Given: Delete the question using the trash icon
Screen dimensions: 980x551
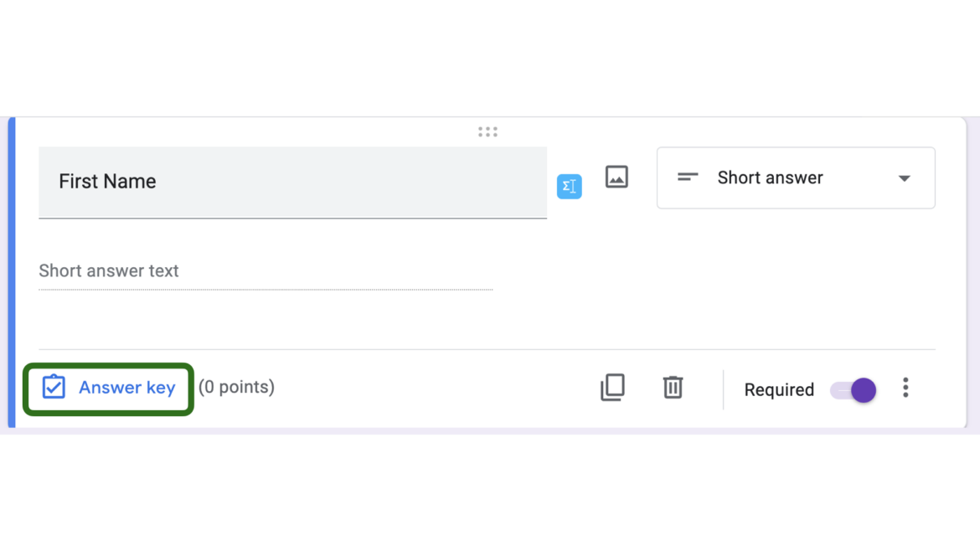Looking at the screenshot, I should click(x=673, y=388).
